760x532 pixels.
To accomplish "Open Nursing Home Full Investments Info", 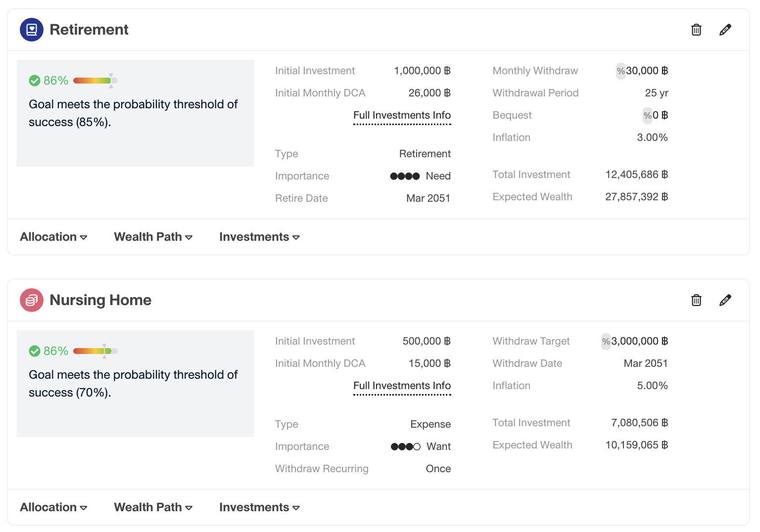I will coord(402,386).
